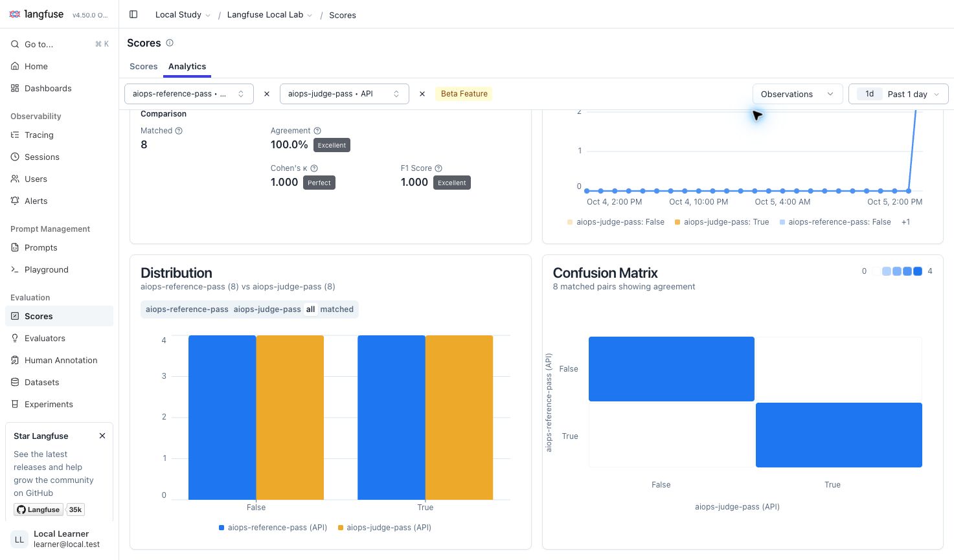Go to Tracing in the sidebar
This screenshot has height=560, width=954.
click(60, 135)
